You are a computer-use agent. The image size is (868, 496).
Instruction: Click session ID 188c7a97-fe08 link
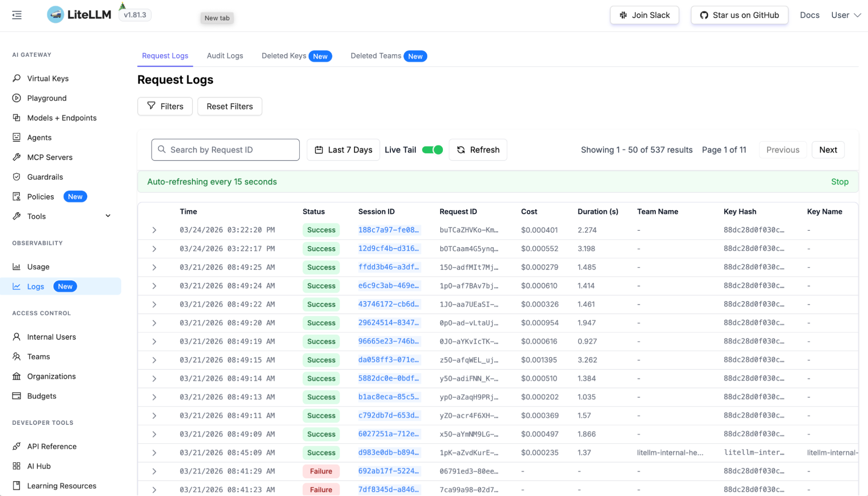pyautogui.click(x=389, y=230)
